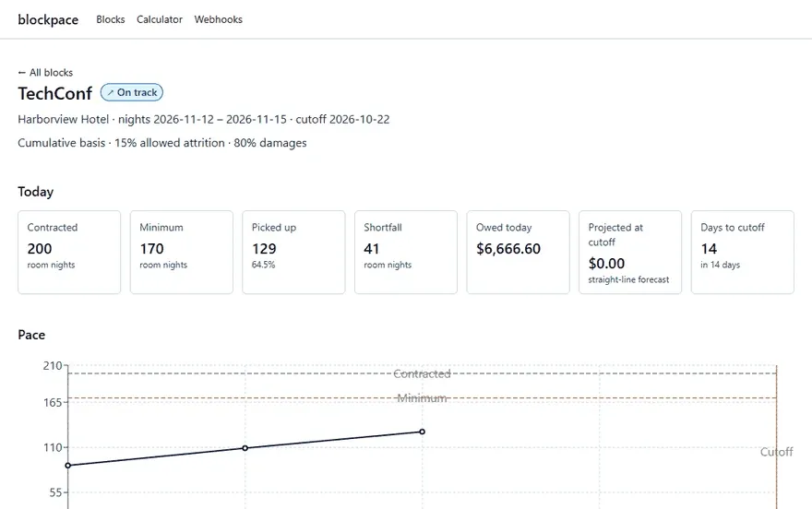Select the Days to cutoff card

click(x=743, y=252)
